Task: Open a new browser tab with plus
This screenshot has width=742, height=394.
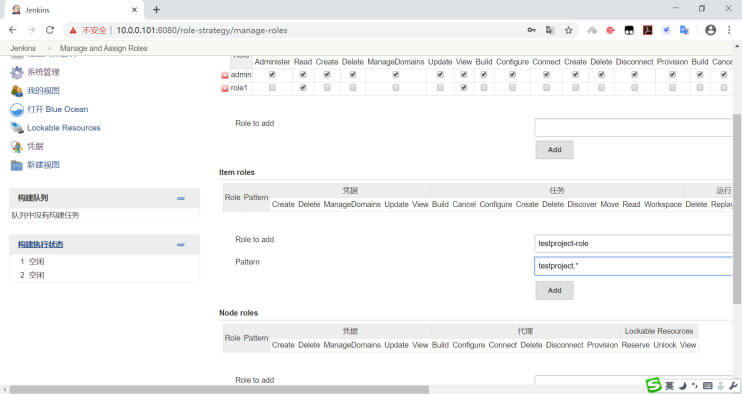Action: pyautogui.click(x=156, y=9)
